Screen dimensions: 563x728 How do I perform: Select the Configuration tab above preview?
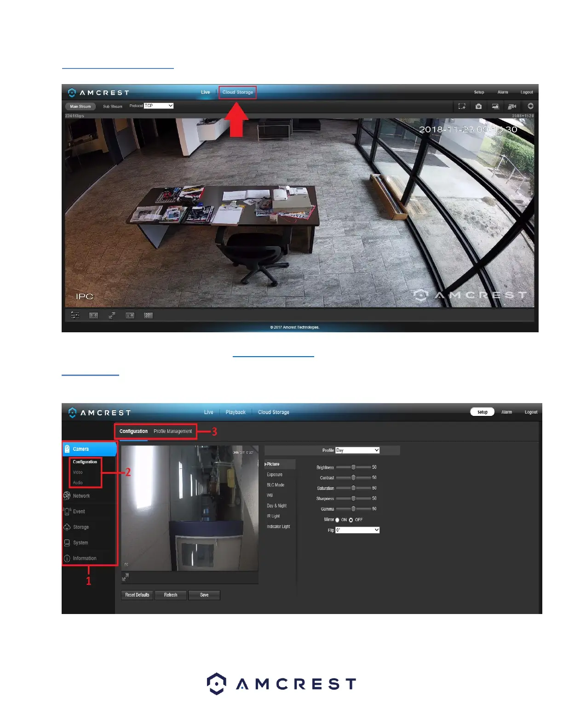(x=133, y=432)
